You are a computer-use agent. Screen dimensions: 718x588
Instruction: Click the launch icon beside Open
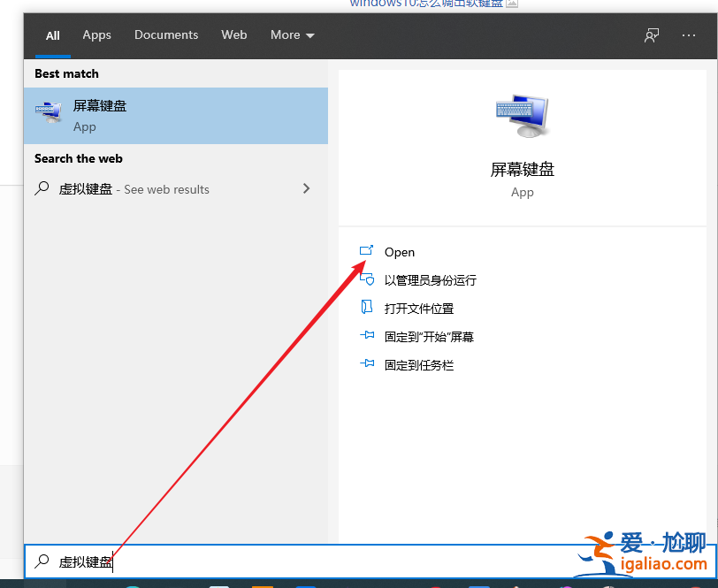pos(367,252)
